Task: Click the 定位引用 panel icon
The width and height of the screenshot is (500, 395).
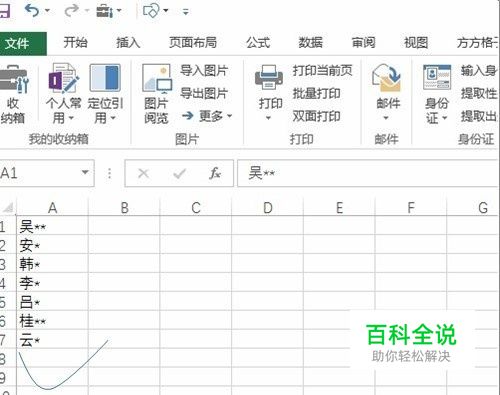Action: 105,78
